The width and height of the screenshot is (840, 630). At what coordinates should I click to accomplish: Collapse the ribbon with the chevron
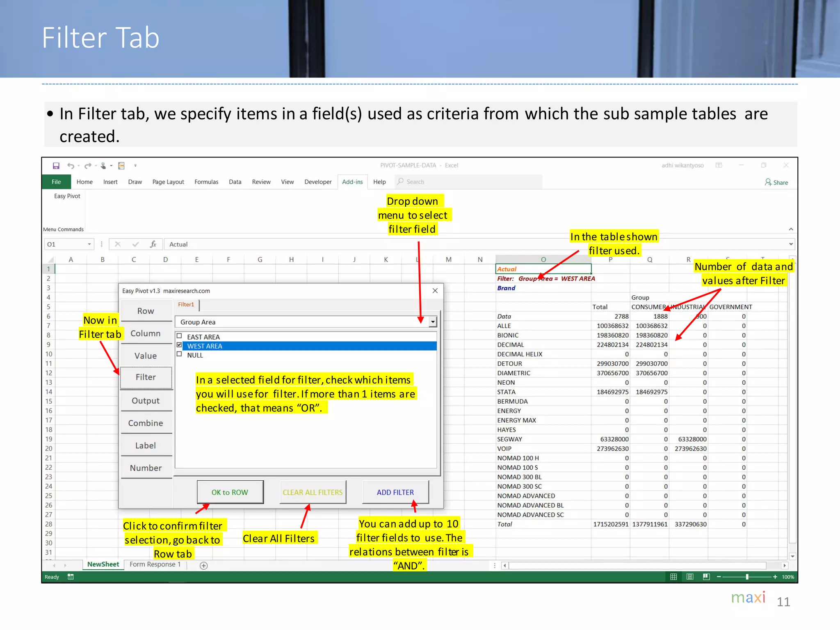pyautogui.click(x=791, y=229)
